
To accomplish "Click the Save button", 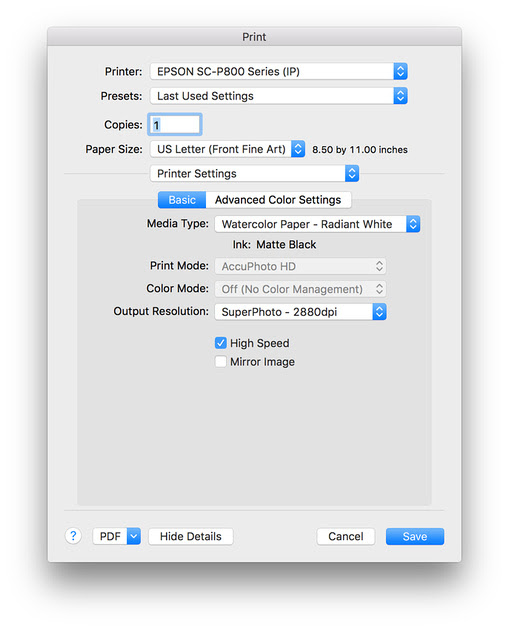I will [415, 536].
